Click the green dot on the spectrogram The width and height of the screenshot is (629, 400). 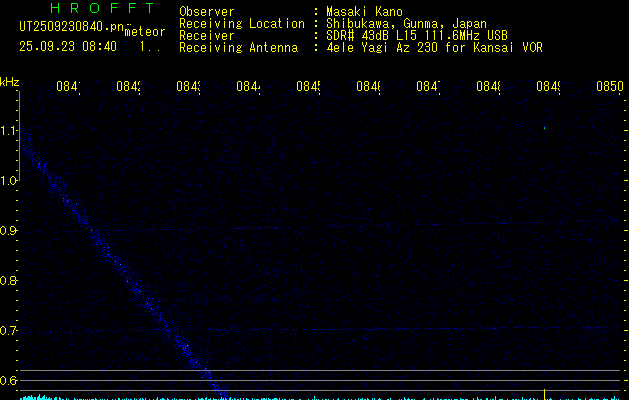544,128
